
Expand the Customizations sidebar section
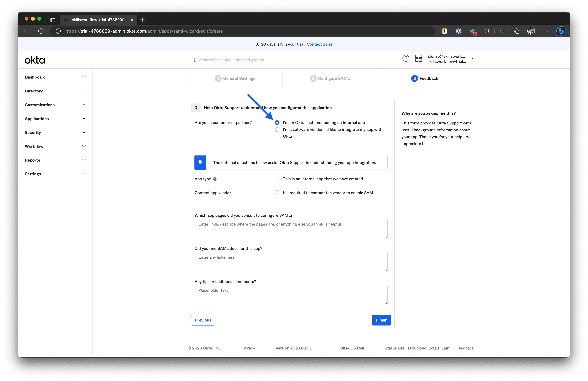click(x=55, y=105)
